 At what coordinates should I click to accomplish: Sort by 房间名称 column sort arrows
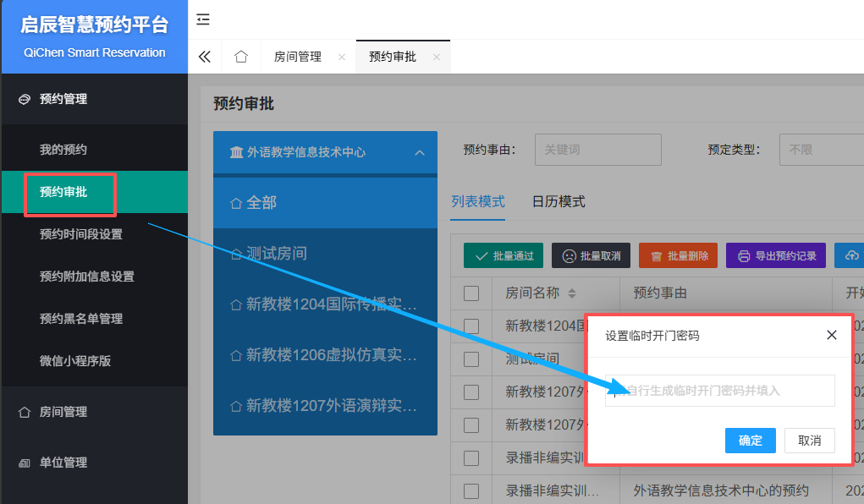572,293
